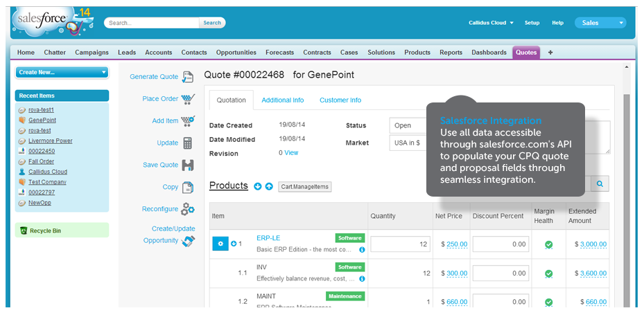Click the $3,600.00 extended amount link
The height and width of the screenshot is (315, 644).
593,273
